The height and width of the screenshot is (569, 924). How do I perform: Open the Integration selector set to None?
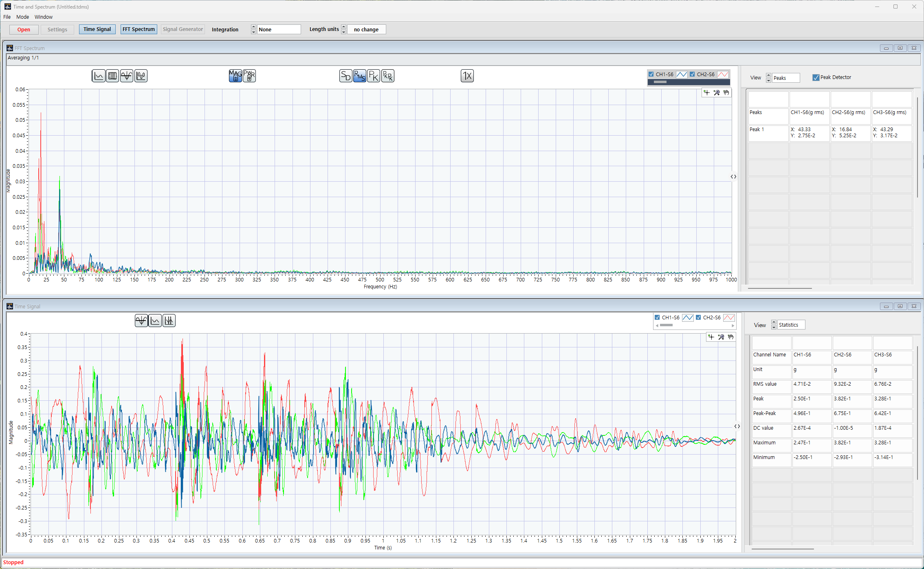(x=279, y=29)
